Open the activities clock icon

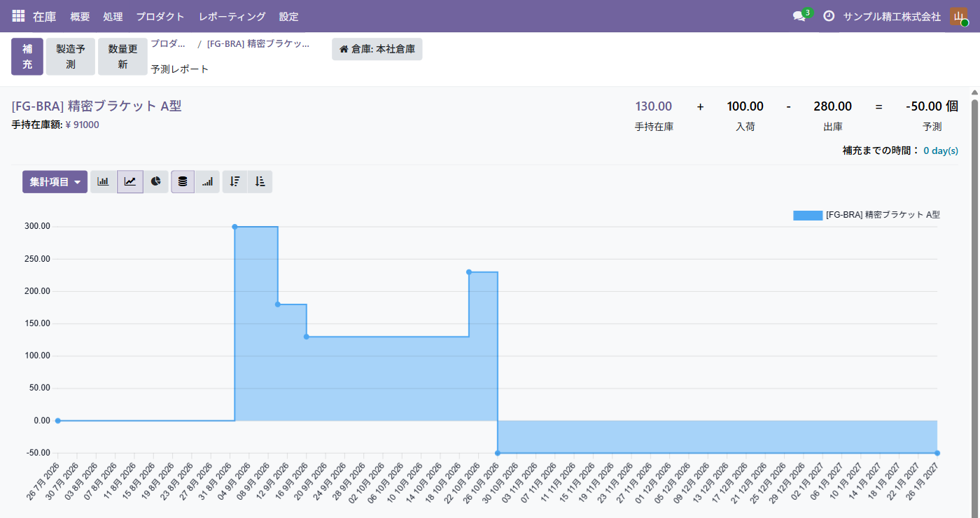[829, 16]
